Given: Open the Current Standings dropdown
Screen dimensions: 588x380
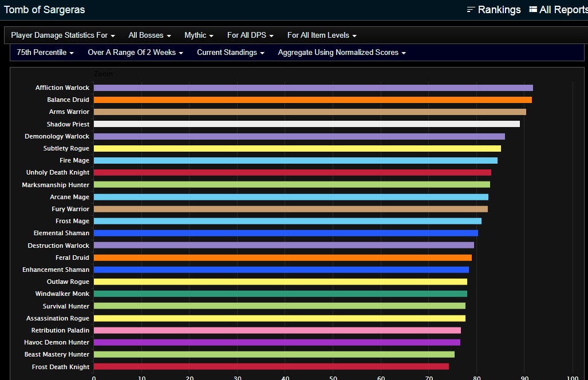Looking at the screenshot, I should click(231, 52).
